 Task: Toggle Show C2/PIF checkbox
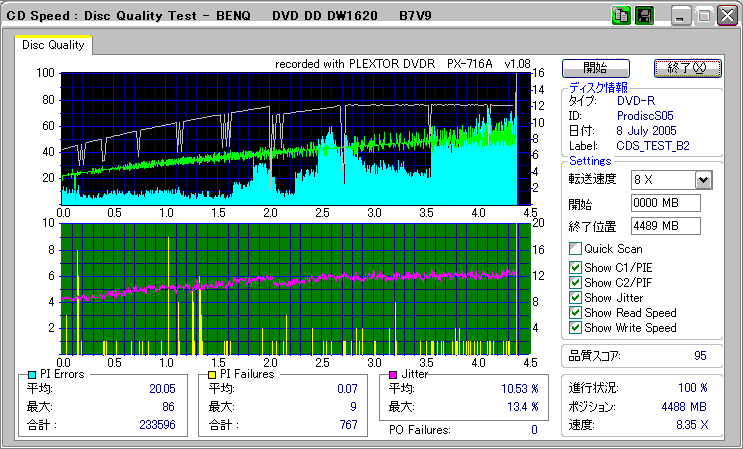[x=575, y=282]
